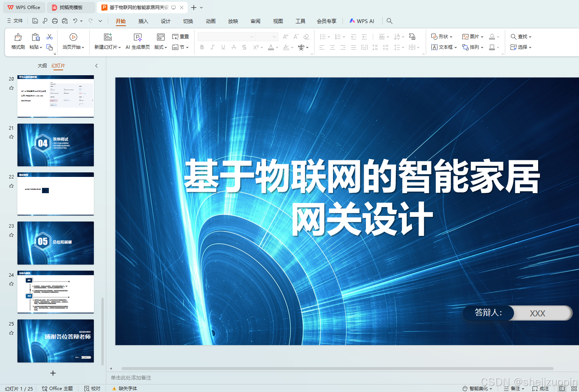The image size is (579, 392).
Task: Click 批注 comments button in status bar
Action: (540, 388)
